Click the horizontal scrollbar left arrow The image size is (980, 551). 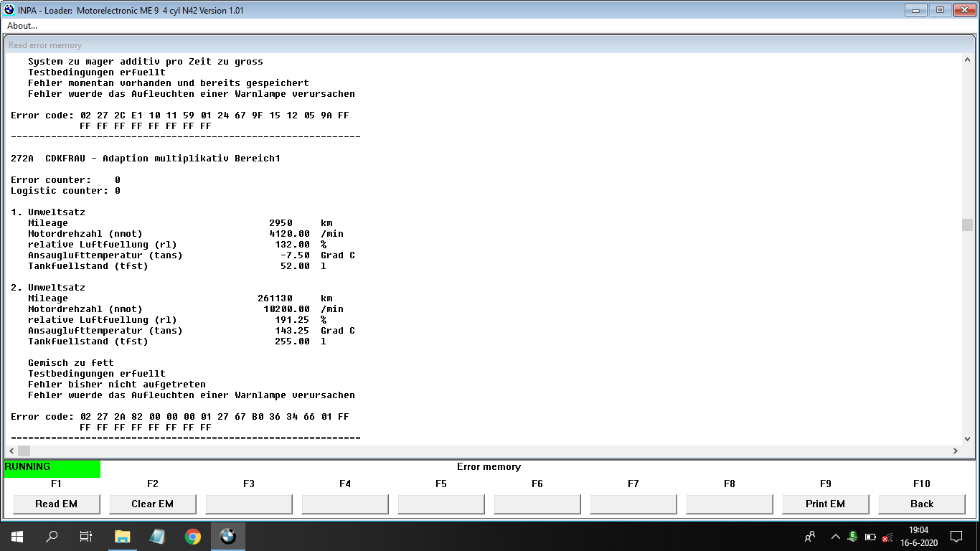point(11,451)
